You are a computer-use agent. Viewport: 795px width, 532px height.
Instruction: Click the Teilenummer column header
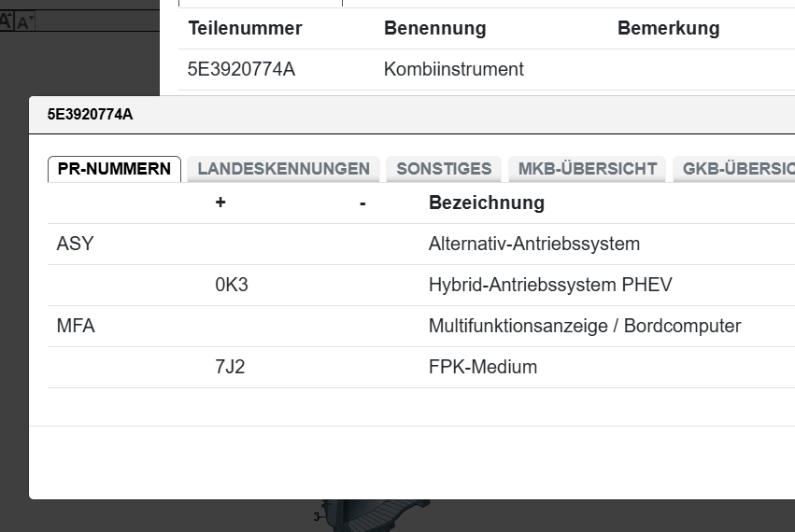(x=245, y=28)
